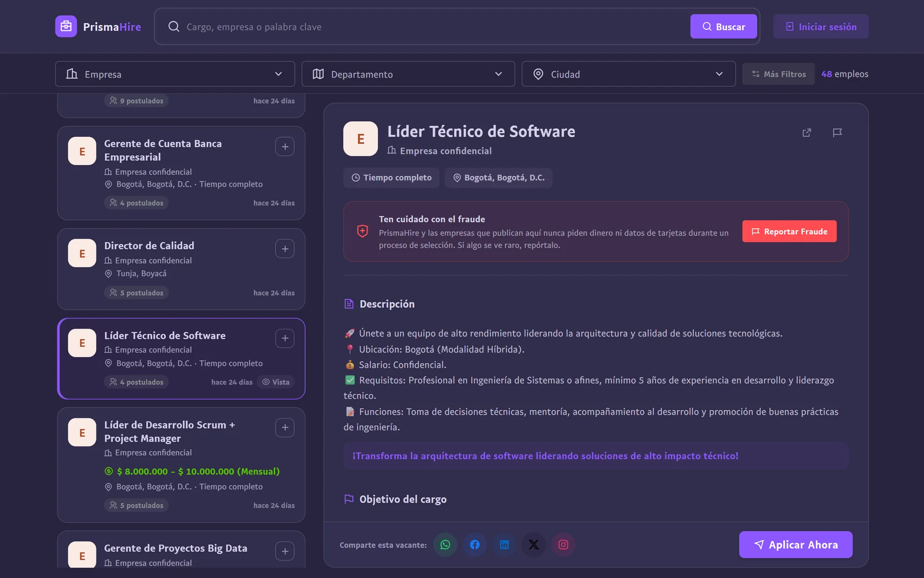
Task: Click the PrismaHire brand name
Action: coord(112,27)
